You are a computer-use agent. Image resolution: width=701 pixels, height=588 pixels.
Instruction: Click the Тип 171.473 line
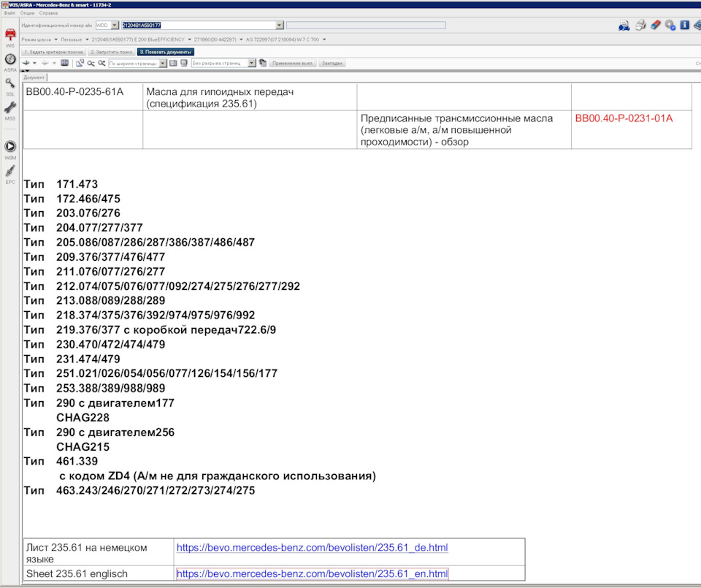coord(61,184)
